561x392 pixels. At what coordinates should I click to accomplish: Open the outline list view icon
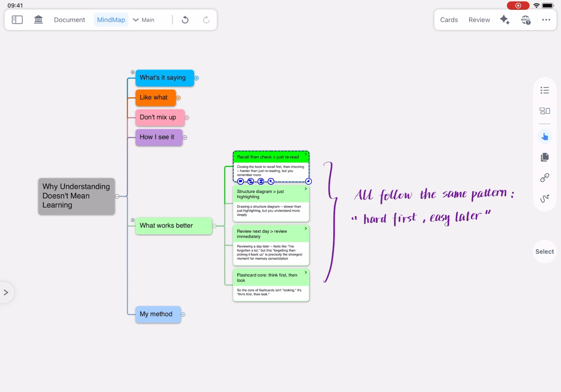pos(544,90)
